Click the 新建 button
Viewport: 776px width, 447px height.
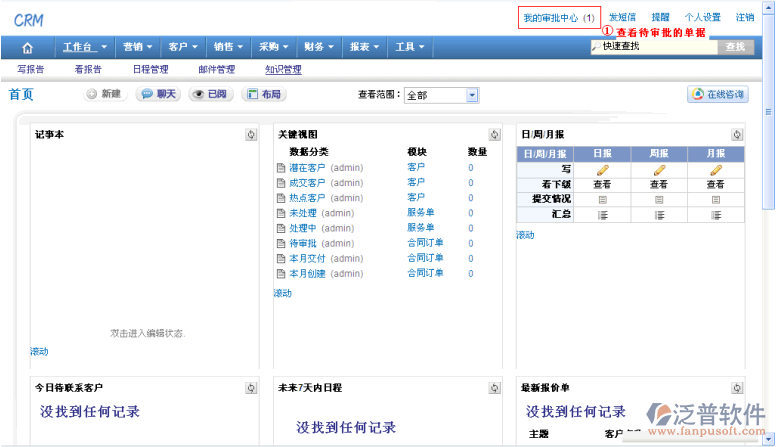104,94
